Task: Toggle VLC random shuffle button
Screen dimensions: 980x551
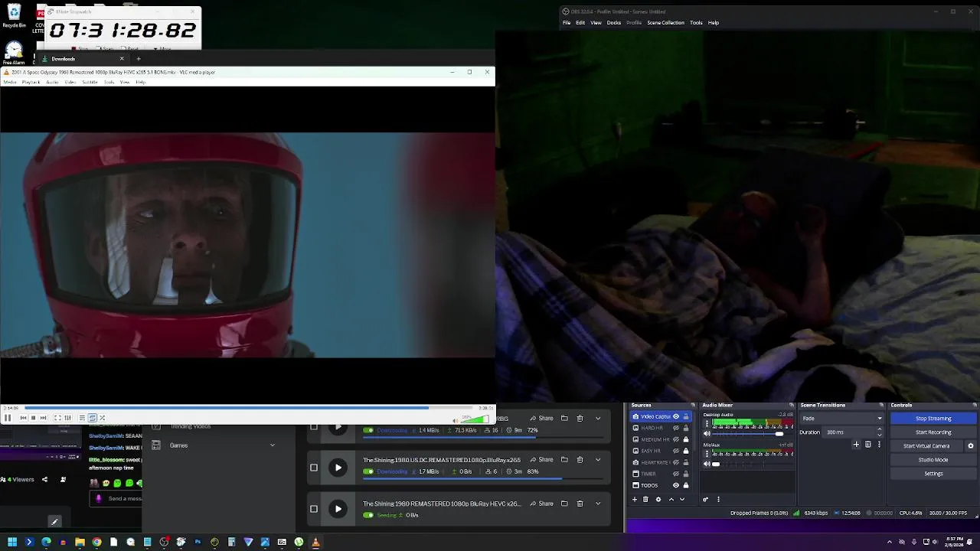Action: [102, 418]
